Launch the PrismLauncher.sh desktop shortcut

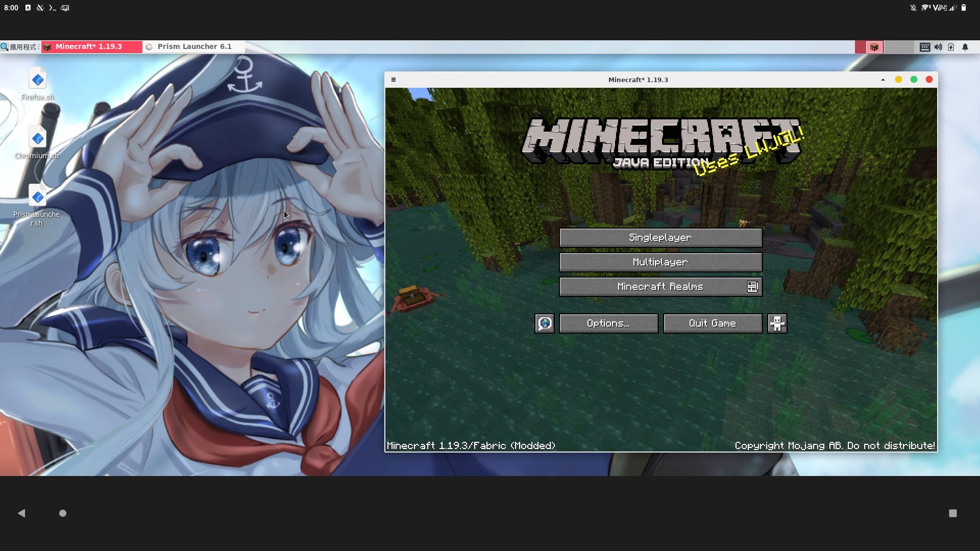pos(38,196)
